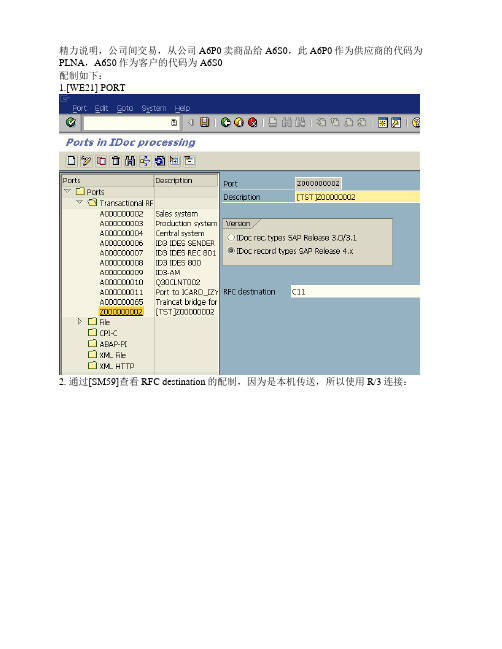Image resolution: width=502 pixels, height=649 pixels.
Task: Select port A000000007 in tree
Action: pos(121,253)
